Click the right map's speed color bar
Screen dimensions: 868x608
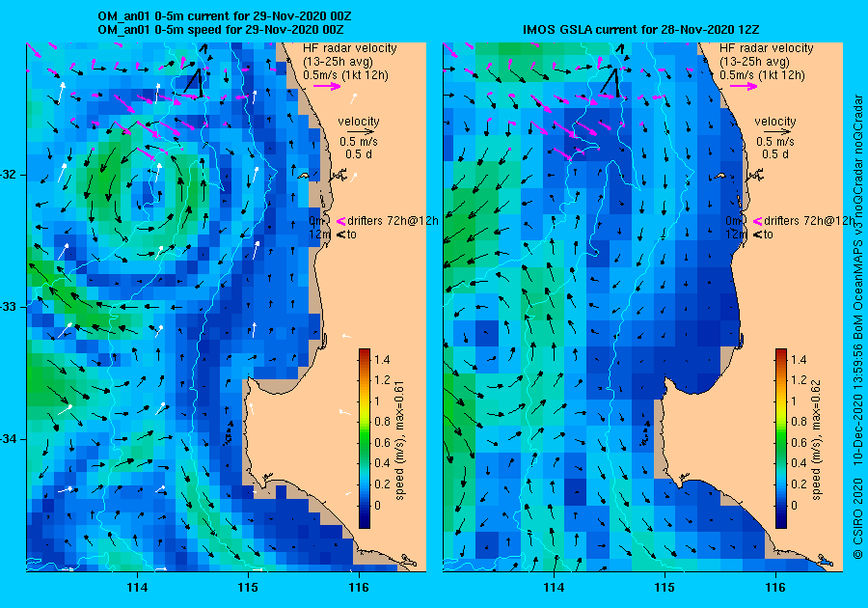pos(781,438)
